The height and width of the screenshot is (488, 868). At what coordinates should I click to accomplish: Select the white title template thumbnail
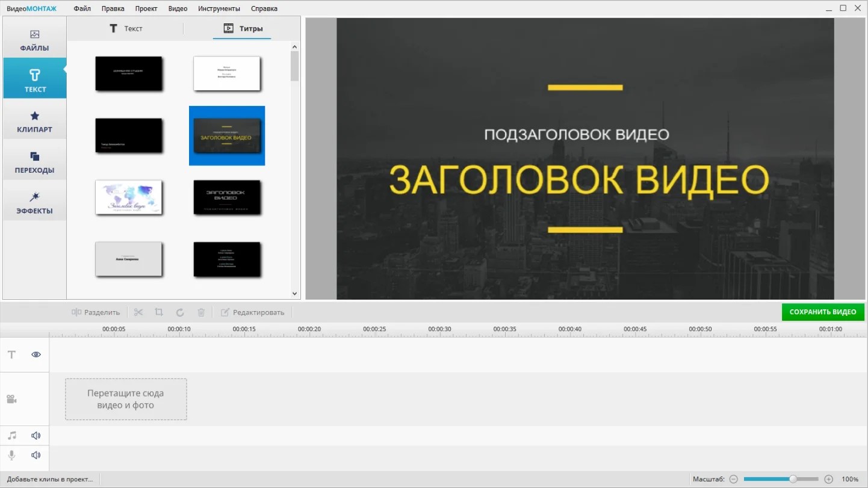pyautogui.click(x=227, y=73)
